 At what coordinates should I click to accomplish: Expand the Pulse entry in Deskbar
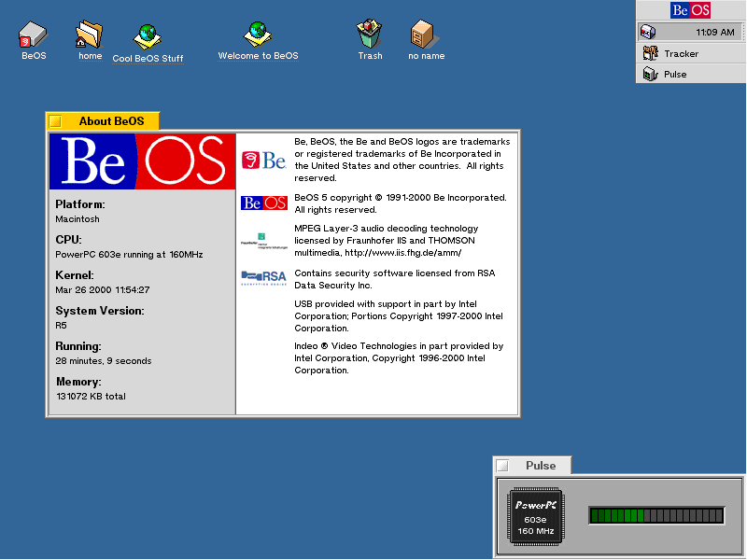coord(691,74)
